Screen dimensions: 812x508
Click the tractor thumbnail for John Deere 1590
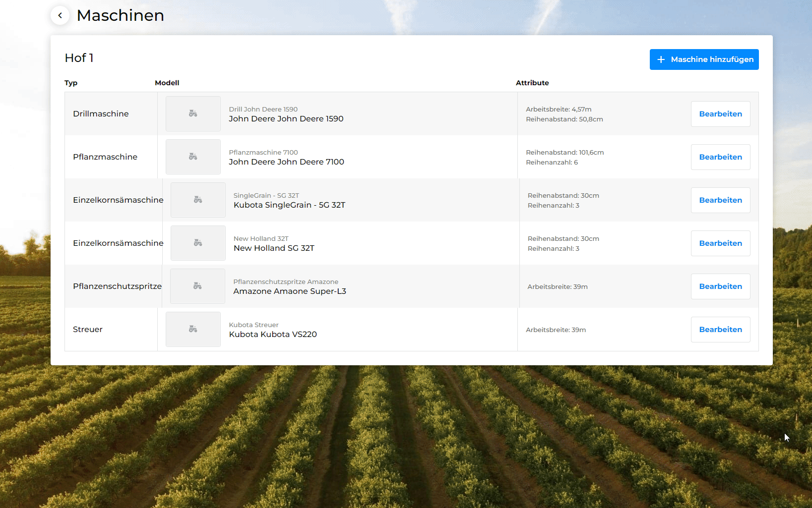[193, 113]
